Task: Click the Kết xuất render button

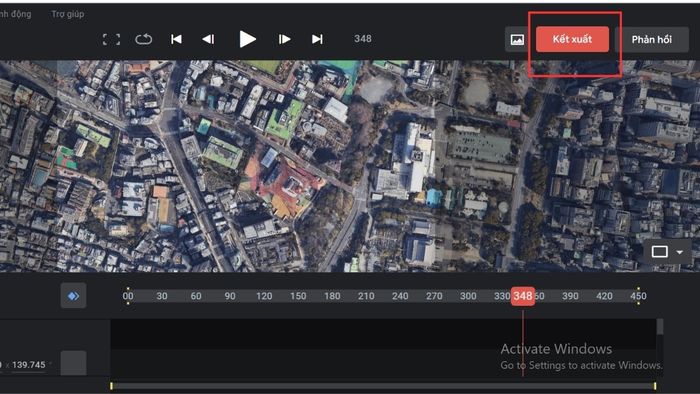Action: pos(572,39)
